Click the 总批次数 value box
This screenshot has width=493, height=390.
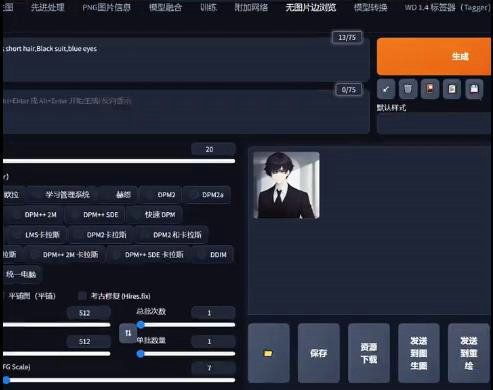pyautogui.click(x=213, y=313)
